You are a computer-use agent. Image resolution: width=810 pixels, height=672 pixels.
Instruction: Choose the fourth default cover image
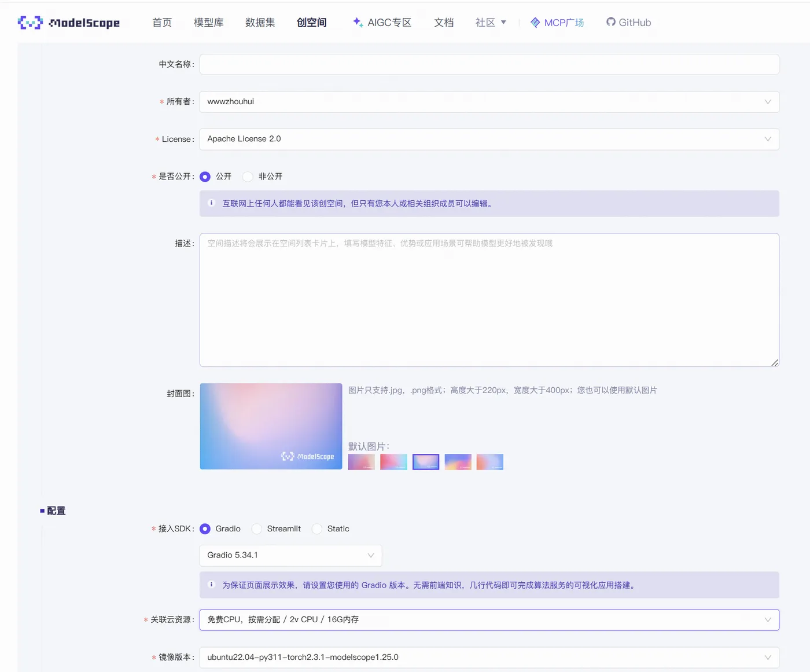click(458, 462)
